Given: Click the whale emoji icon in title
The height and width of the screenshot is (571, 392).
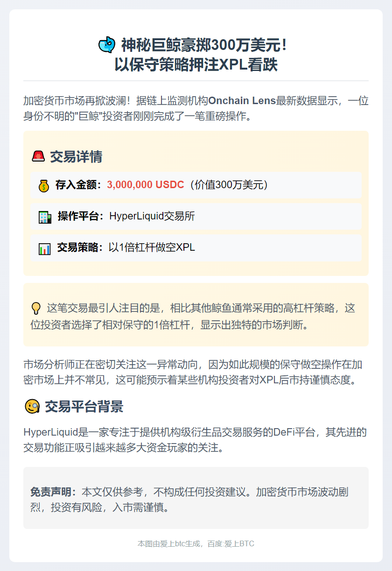Looking at the screenshot, I should [107, 45].
